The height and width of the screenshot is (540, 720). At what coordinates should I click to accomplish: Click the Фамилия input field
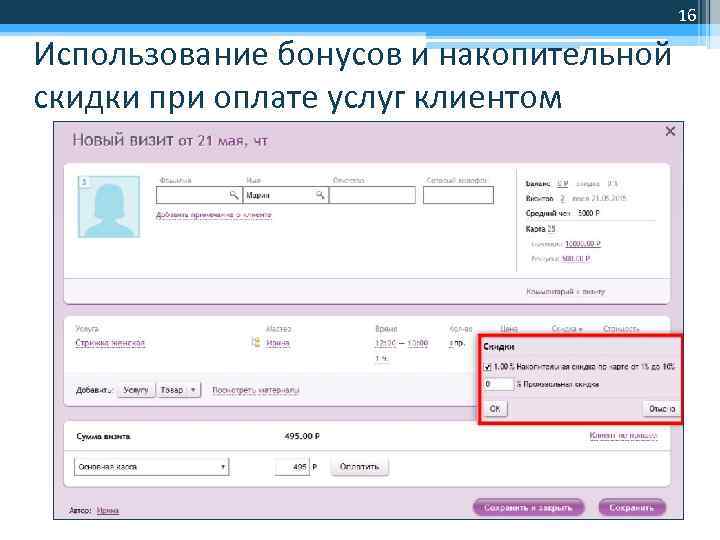click(199, 195)
